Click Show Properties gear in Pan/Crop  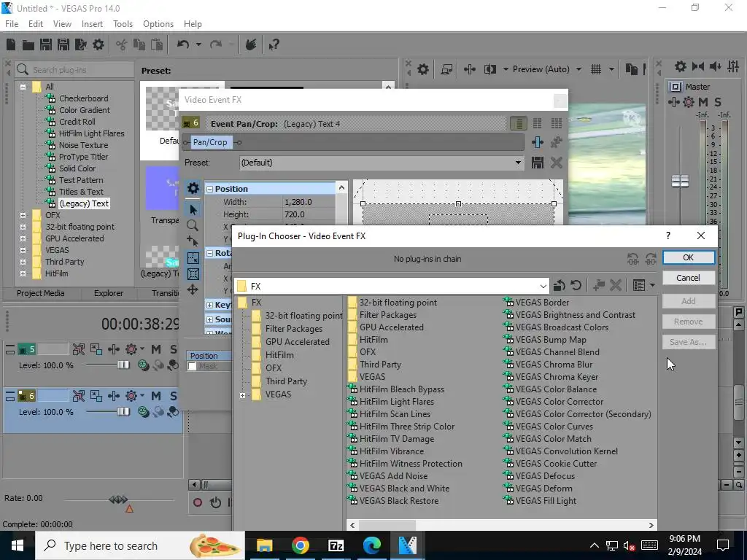pos(193,188)
